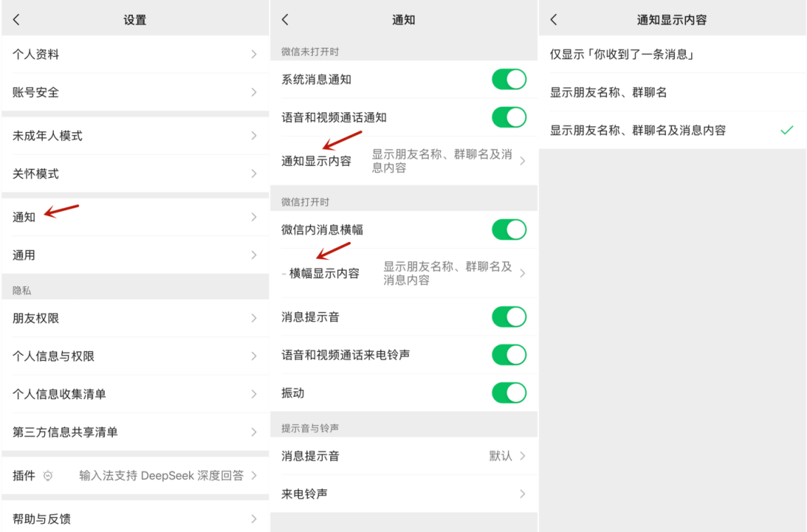This screenshot has width=807, height=532.
Task: Open 插件 entry with DeepSeek text
Action: (134, 475)
